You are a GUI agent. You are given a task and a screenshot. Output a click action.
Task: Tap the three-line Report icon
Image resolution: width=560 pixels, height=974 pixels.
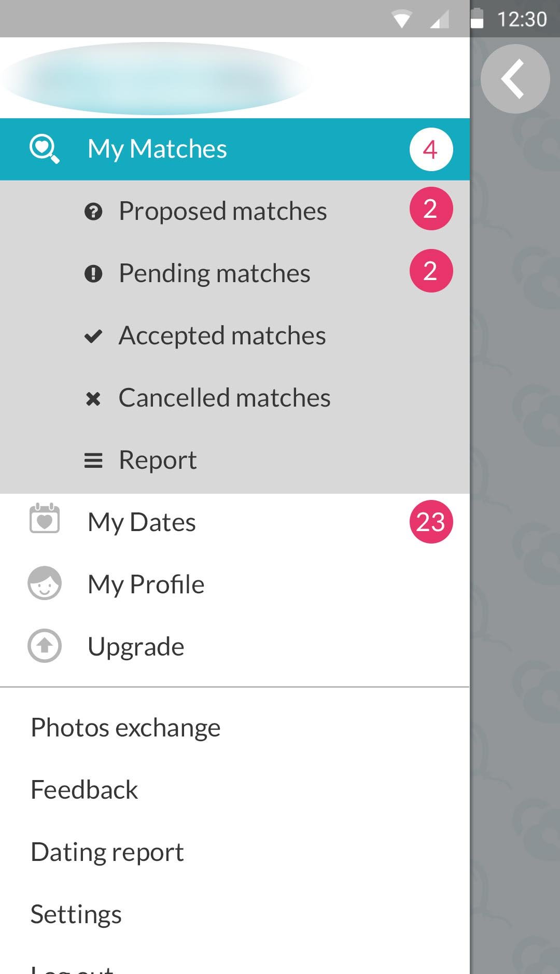(x=93, y=461)
